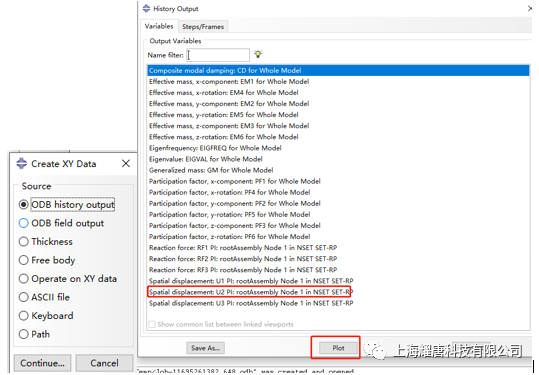Viewport: 539px width, 375px height.
Task: Switch to the Steps/Frames tab
Action: pos(203,26)
